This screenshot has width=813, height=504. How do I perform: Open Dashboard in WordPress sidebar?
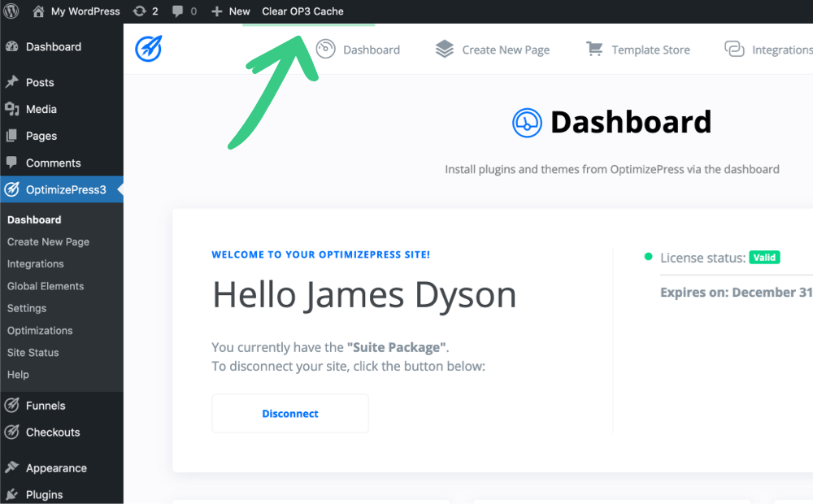click(62, 46)
